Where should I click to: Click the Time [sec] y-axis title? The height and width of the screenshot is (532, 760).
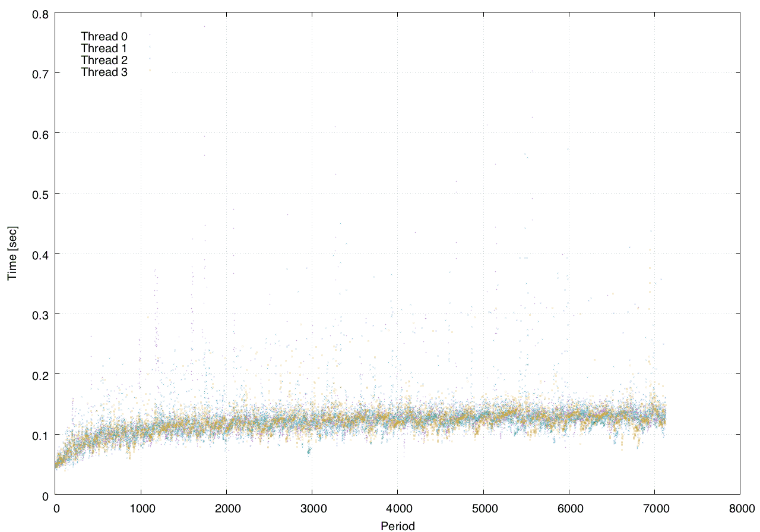[12, 254]
